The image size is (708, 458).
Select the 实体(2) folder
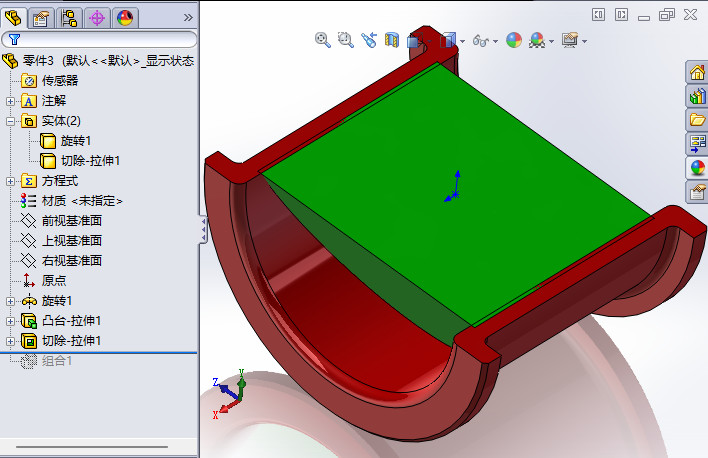click(x=51, y=121)
